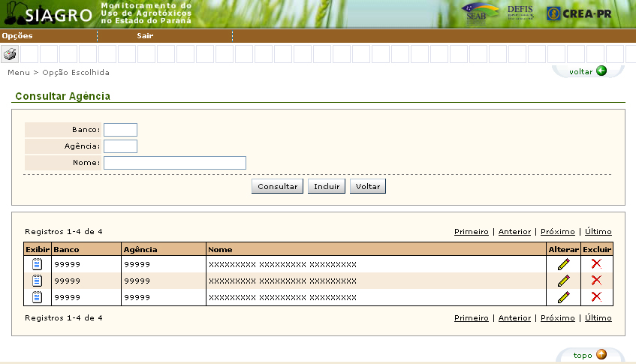
Task: Jump to Primeiro page link above table
Action: [471, 232]
